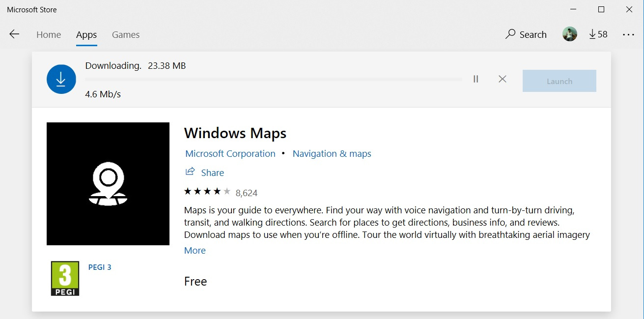
Task: Click the PEGI 3 label link
Action: coord(100,267)
